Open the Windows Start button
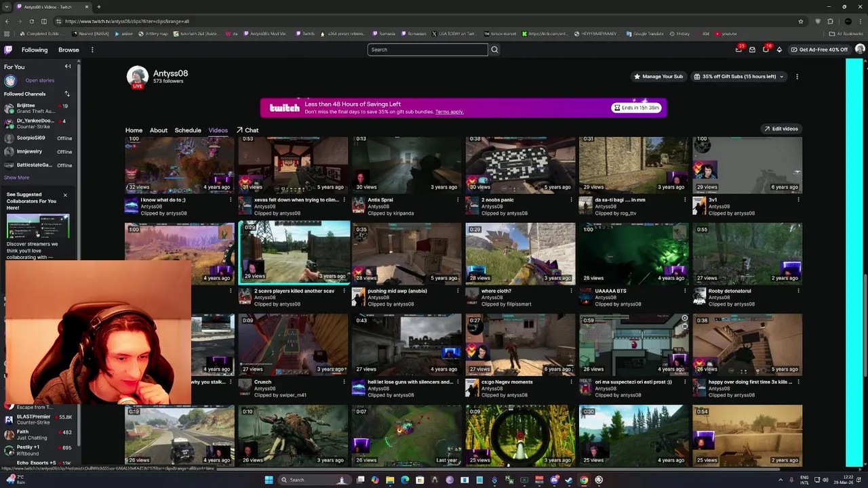The width and height of the screenshot is (868, 488). 269,480
